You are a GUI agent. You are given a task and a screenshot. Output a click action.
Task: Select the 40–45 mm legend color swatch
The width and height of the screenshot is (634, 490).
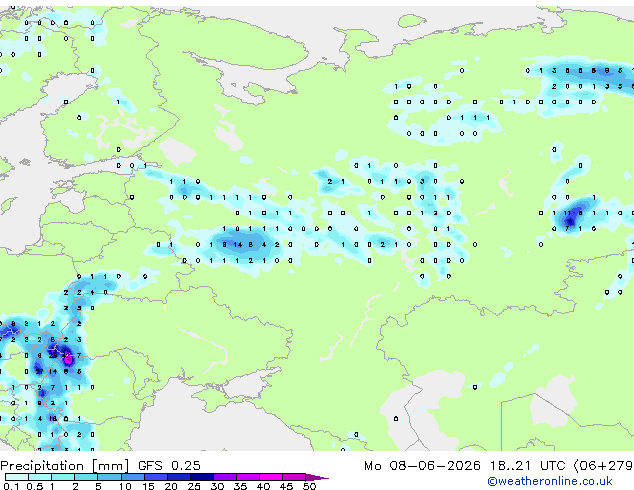[x=271, y=477]
